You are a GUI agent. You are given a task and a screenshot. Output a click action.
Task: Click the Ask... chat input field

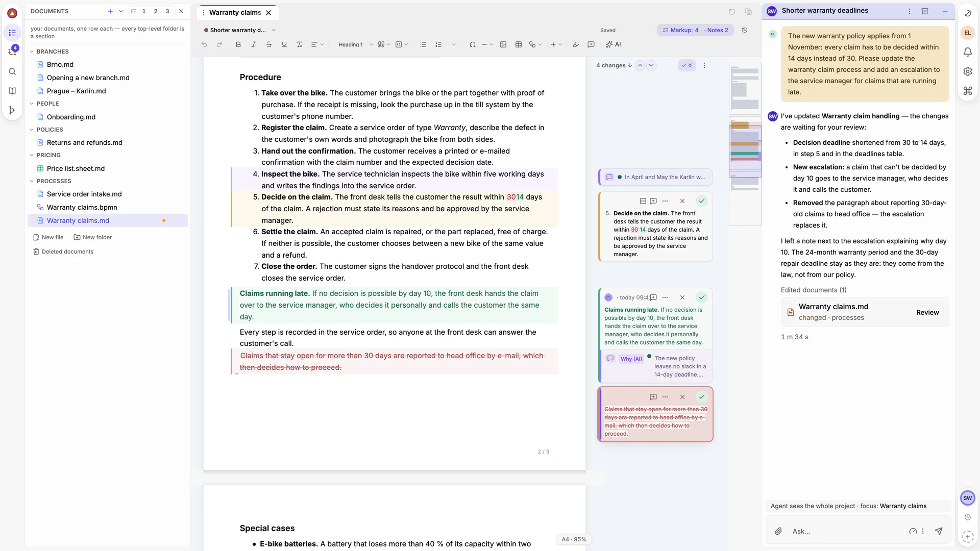tap(847, 531)
